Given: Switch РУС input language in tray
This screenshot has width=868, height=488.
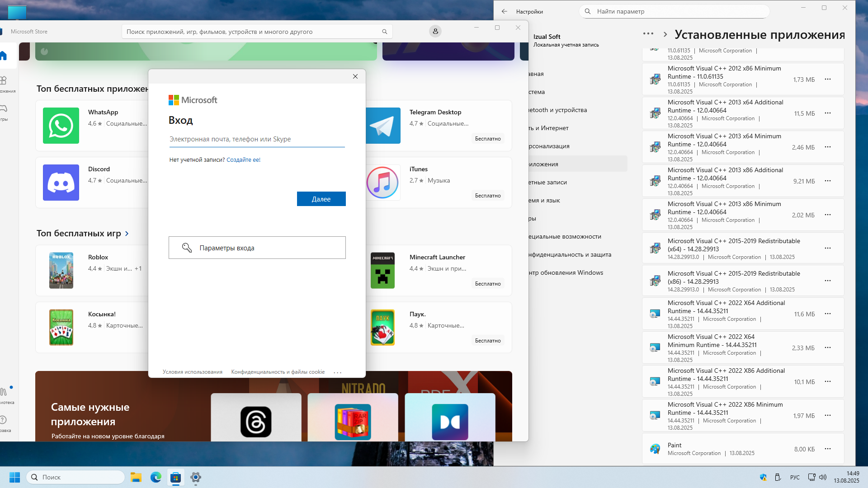Looking at the screenshot, I should tap(795, 477).
